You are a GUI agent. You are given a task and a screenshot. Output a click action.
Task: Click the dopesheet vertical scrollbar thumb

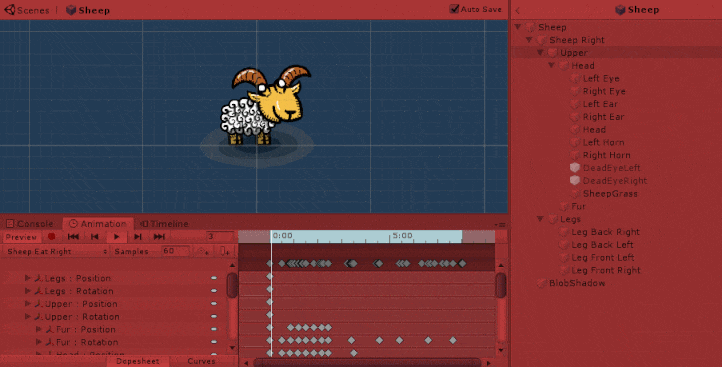501,285
